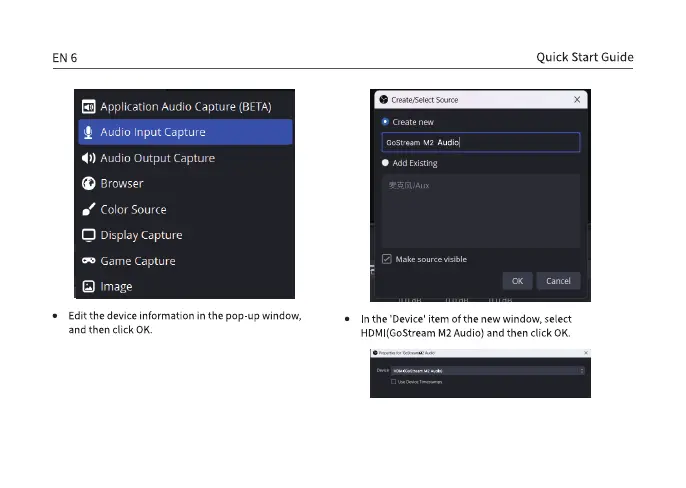Image resolution: width=686 pixels, height=488 pixels.
Task: Choose Display Capture from source menu
Action: click(141, 236)
